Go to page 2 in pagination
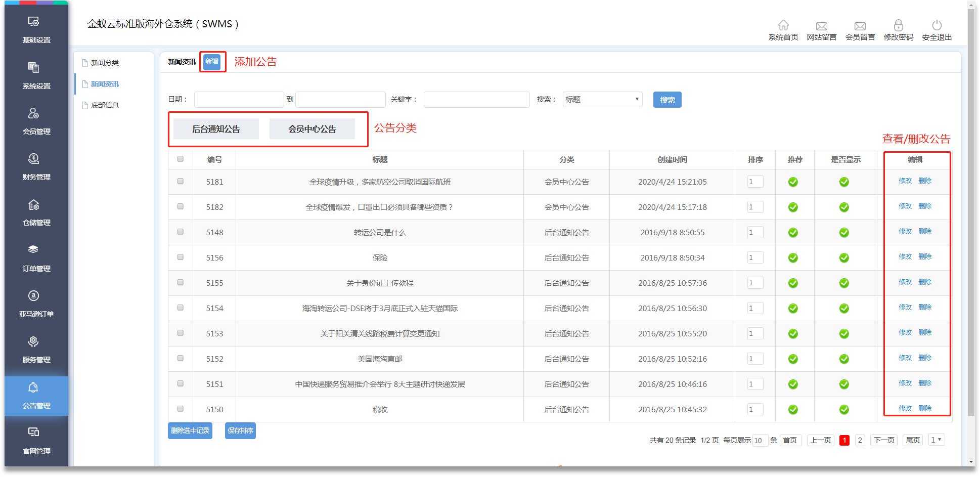Image resolution: width=980 pixels, height=477 pixels. click(860, 440)
